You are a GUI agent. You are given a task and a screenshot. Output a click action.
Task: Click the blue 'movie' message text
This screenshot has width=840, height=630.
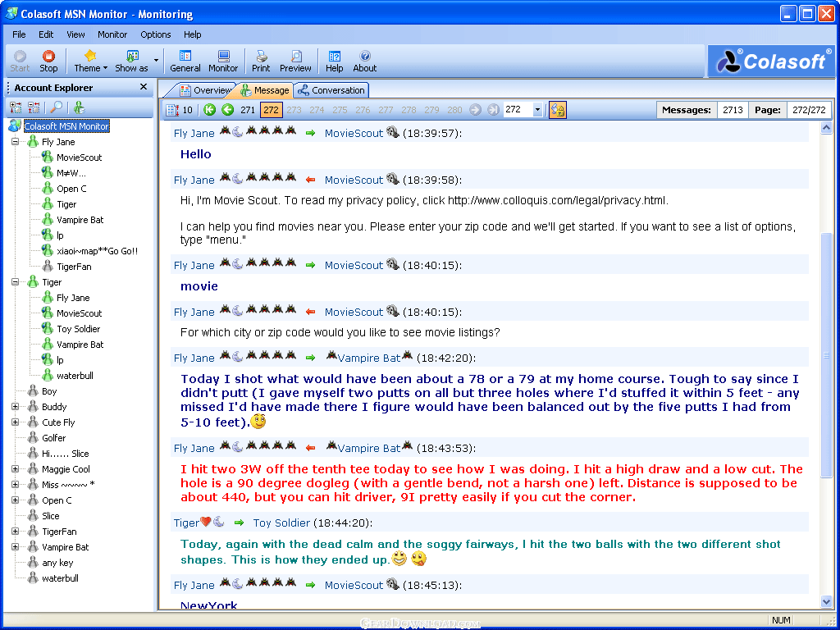click(x=199, y=286)
